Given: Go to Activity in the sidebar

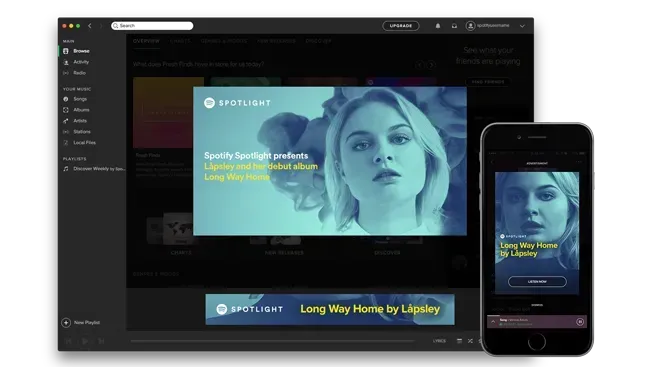Looking at the screenshot, I should tap(81, 62).
